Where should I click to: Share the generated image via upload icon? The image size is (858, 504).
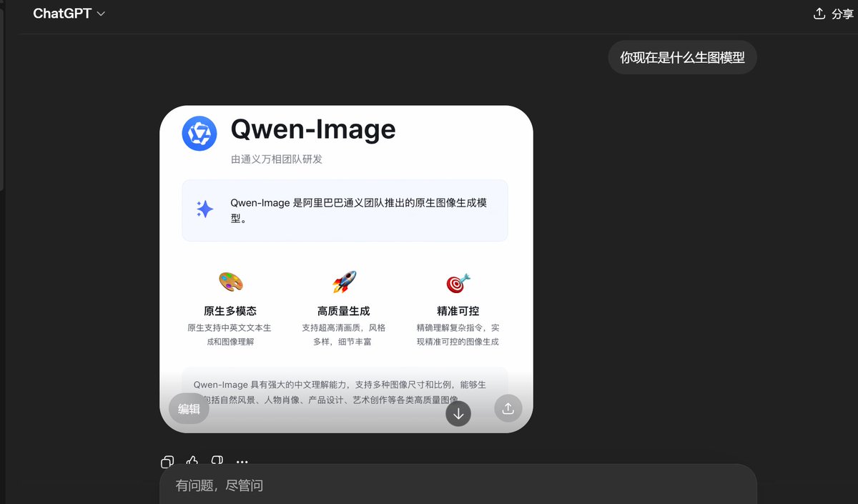[508, 408]
